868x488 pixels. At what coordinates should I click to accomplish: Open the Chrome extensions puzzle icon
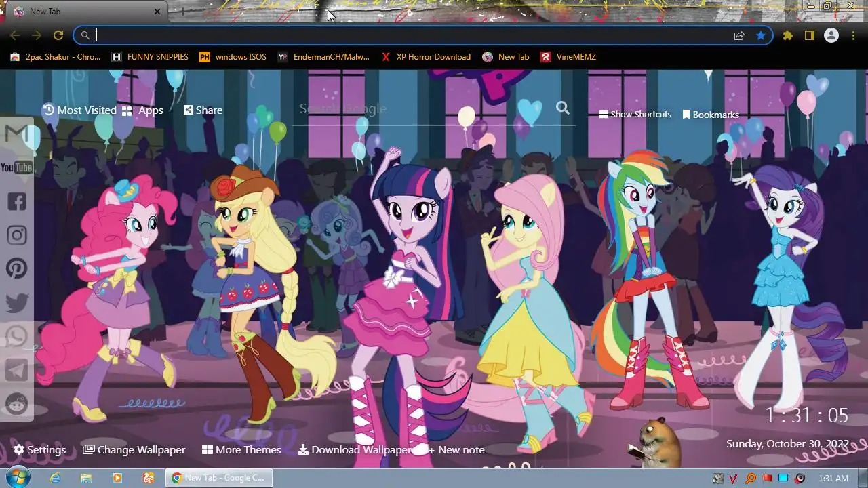787,35
